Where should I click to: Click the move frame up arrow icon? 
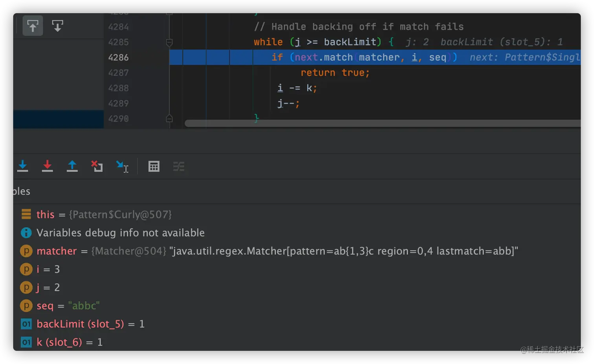point(33,26)
